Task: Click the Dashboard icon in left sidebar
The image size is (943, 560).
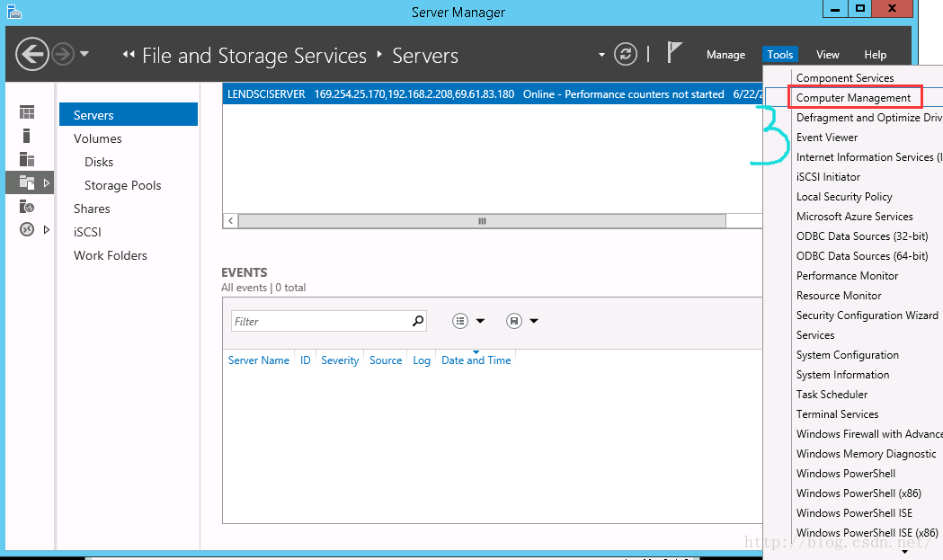Action: [x=27, y=112]
